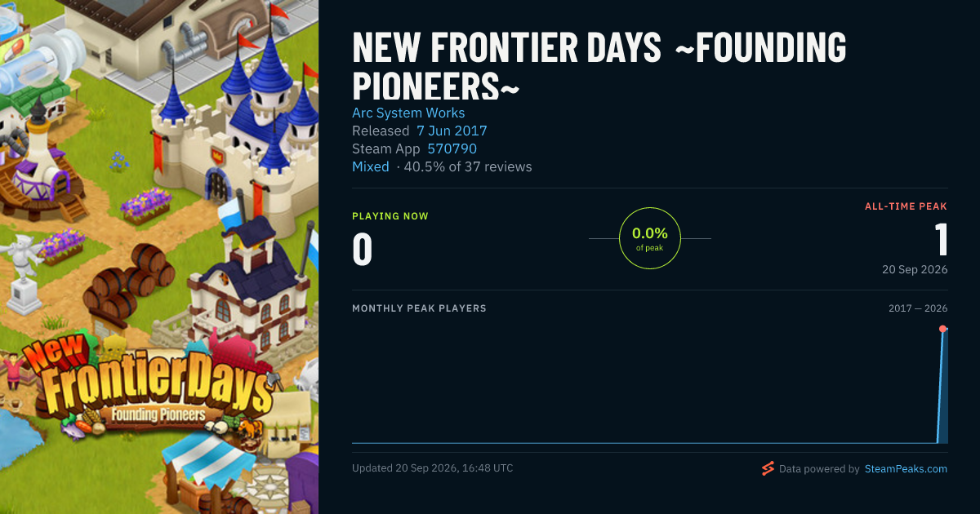Click the all-time peak value 1

[x=941, y=239]
